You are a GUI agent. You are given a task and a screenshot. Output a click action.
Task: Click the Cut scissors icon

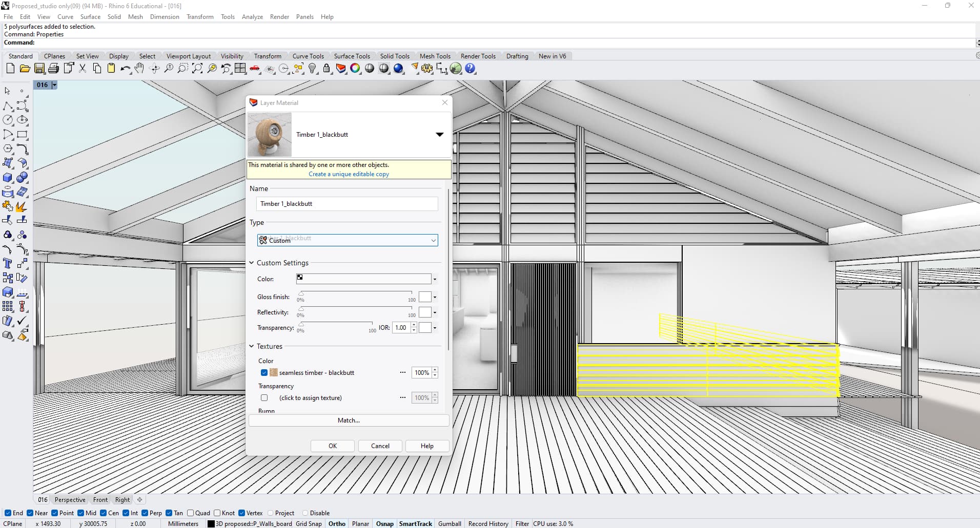pyautogui.click(x=83, y=68)
